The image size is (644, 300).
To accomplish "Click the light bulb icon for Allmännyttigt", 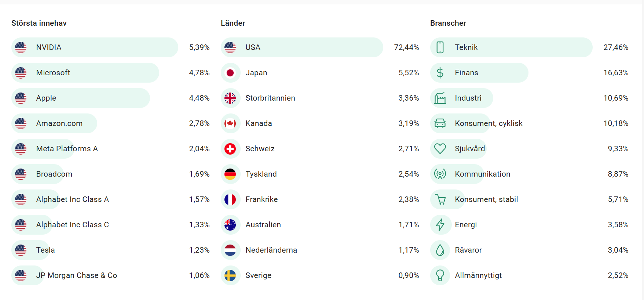I will (440, 275).
